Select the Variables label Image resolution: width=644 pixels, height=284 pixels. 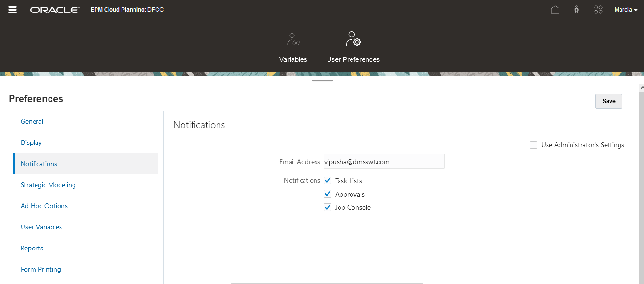click(x=293, y=59)
